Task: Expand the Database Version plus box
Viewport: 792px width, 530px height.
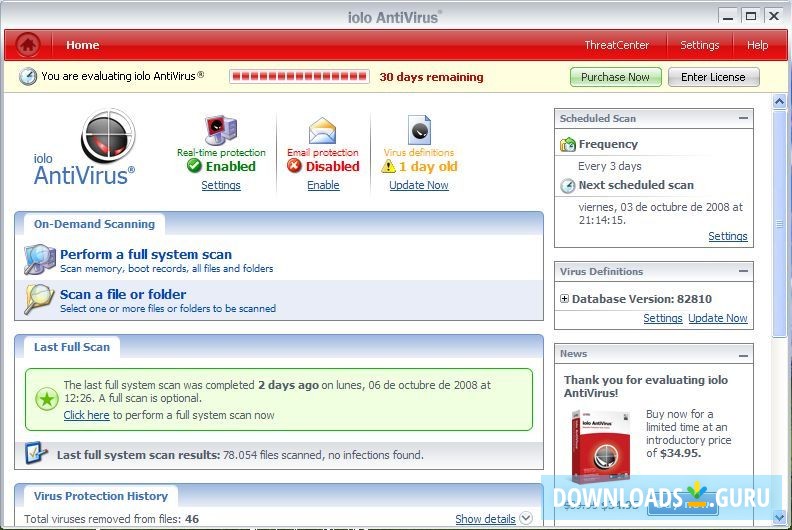Action: [565, 299]
